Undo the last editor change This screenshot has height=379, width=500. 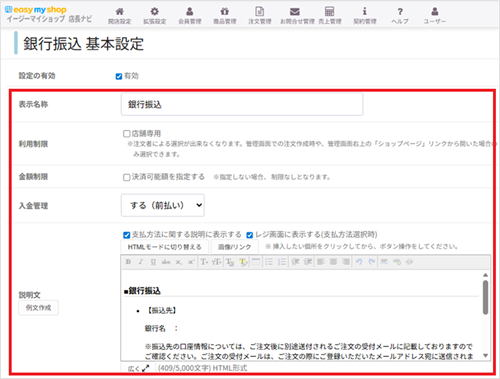[x=359, y=262]
